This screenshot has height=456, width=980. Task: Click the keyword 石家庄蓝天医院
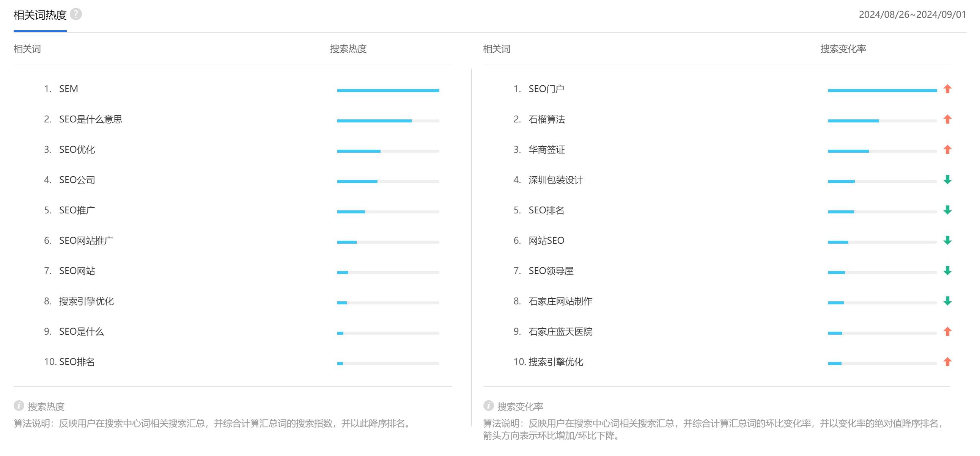coord(560,332)
